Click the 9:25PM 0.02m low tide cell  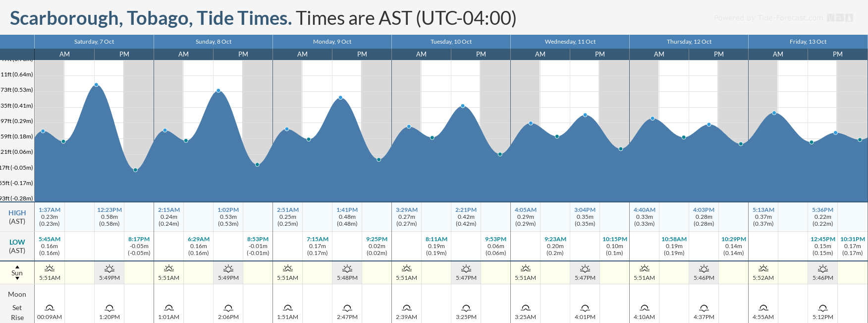[377, 246]
